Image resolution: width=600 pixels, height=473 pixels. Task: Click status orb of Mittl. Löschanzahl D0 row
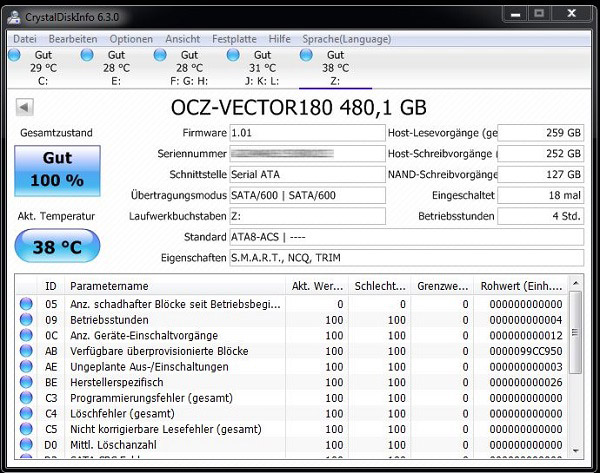point(26,445)
